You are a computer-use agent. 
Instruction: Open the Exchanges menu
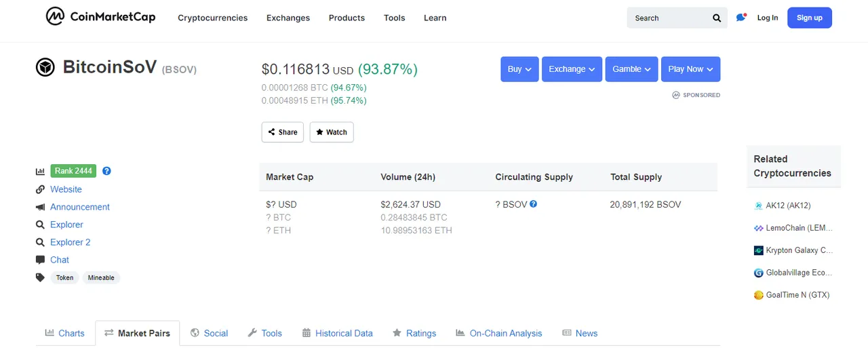pyautogui.click(x=288, y=18)
